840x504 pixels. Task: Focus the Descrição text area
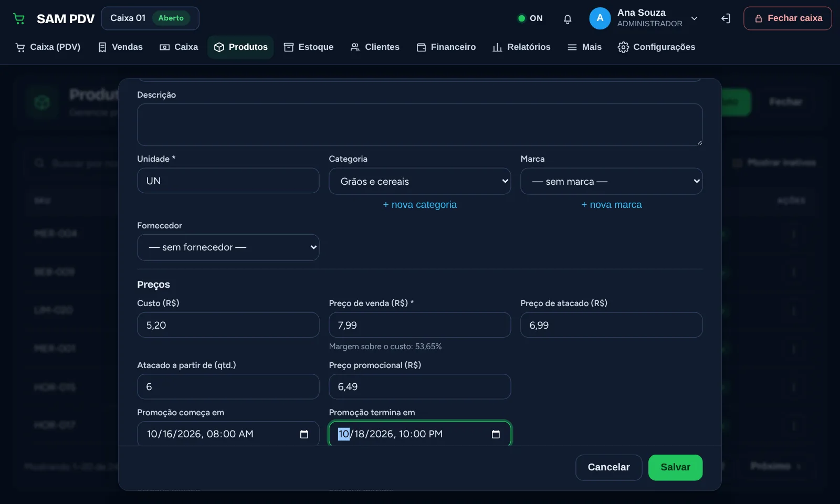tap(419, 124)
